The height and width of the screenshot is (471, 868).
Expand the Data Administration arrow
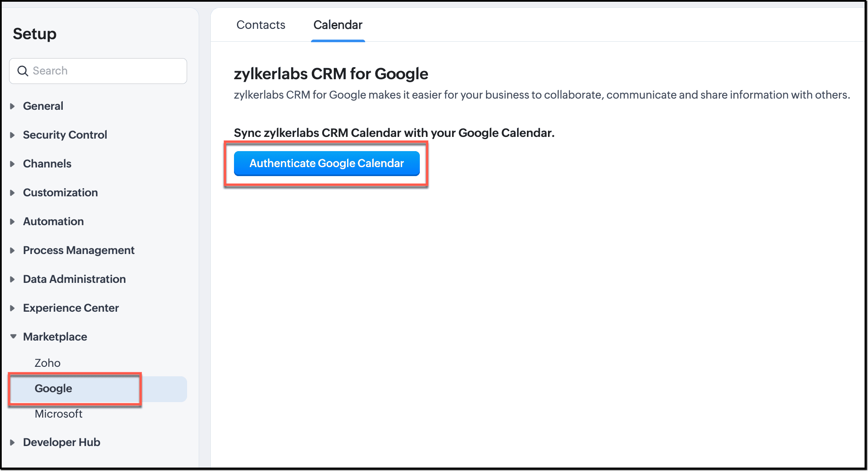coord(12,279)
